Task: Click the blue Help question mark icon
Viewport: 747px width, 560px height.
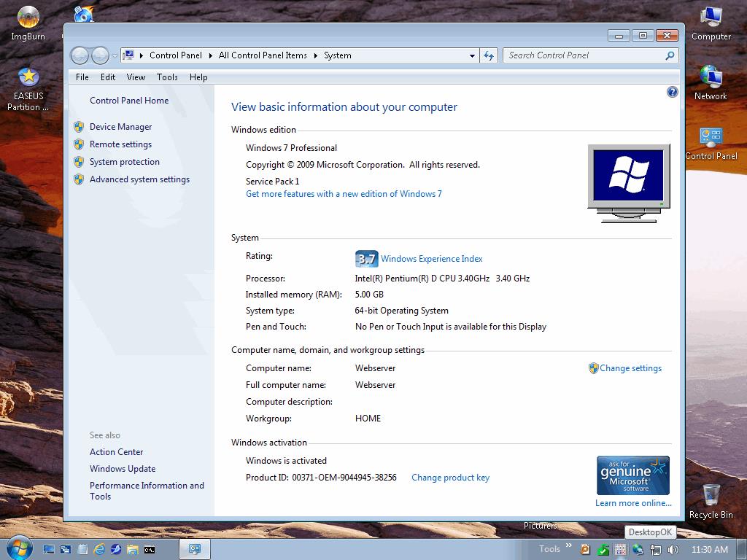Action: (x=672, y=92)
